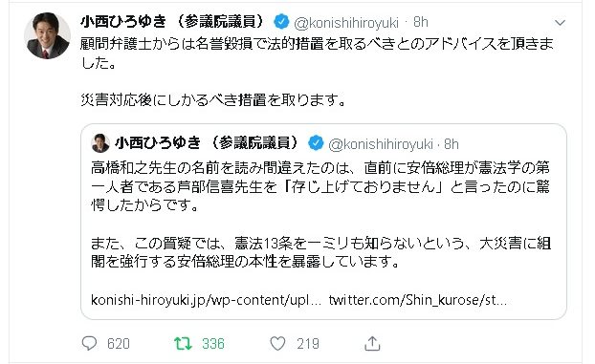Click the author name inside quoted tweet
The height and width of the screenshot is (364, 595).
point(207,143)
